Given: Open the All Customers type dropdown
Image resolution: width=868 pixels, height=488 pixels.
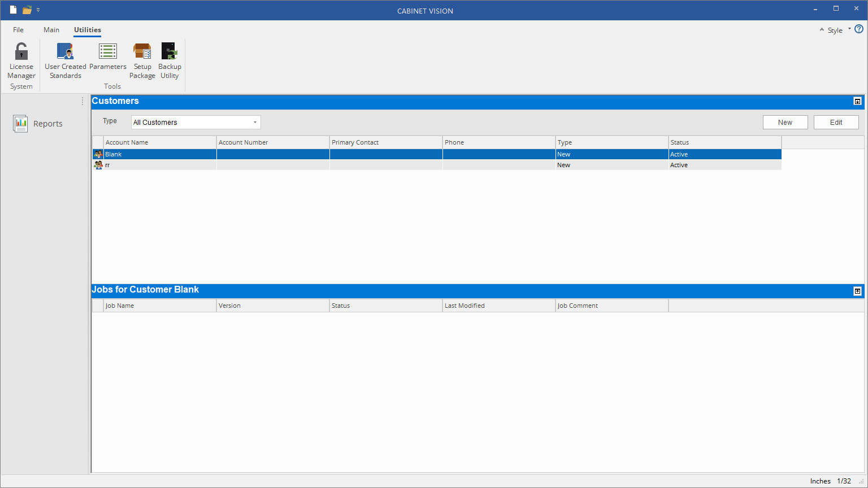Looking at the screenshot, I should (x=255, y=122).
